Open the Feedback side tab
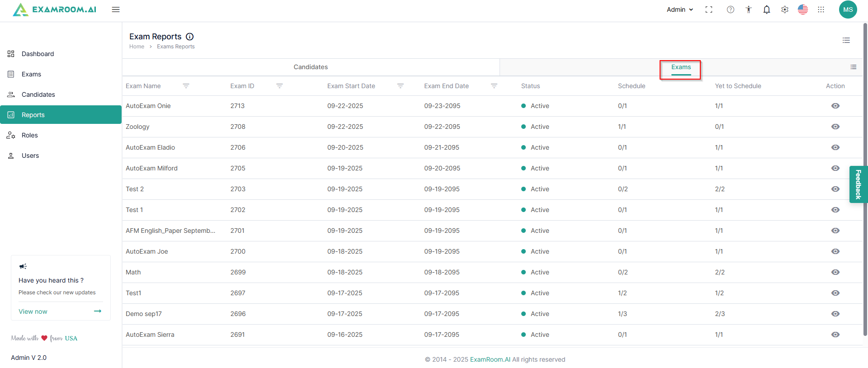The image size is (868, 368). [x=858, y=184]
